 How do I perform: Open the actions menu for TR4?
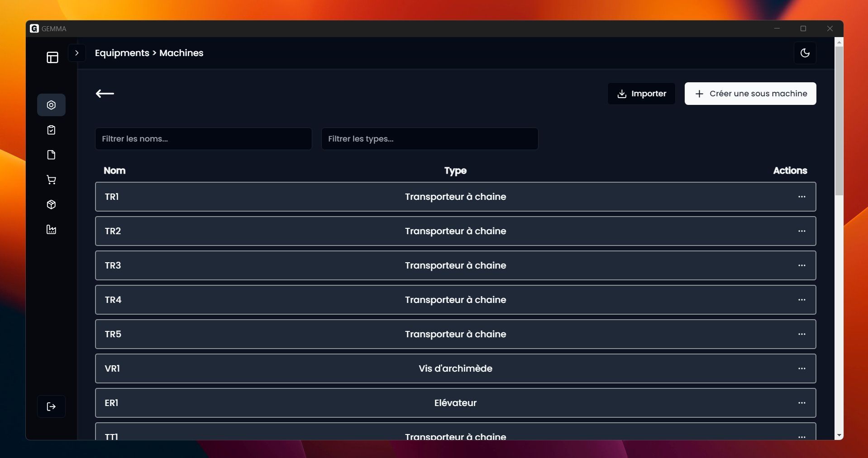(801, 300)
